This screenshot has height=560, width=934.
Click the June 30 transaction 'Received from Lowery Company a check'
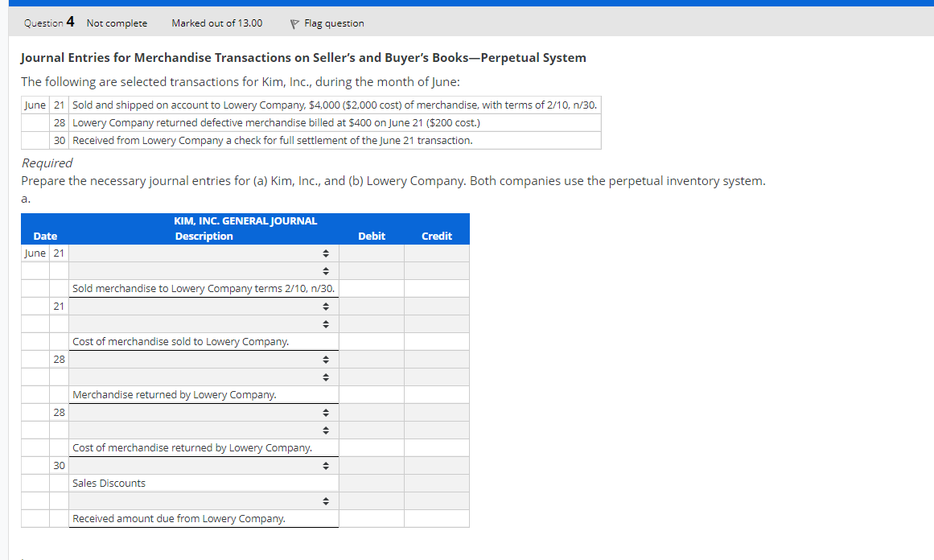273,140
